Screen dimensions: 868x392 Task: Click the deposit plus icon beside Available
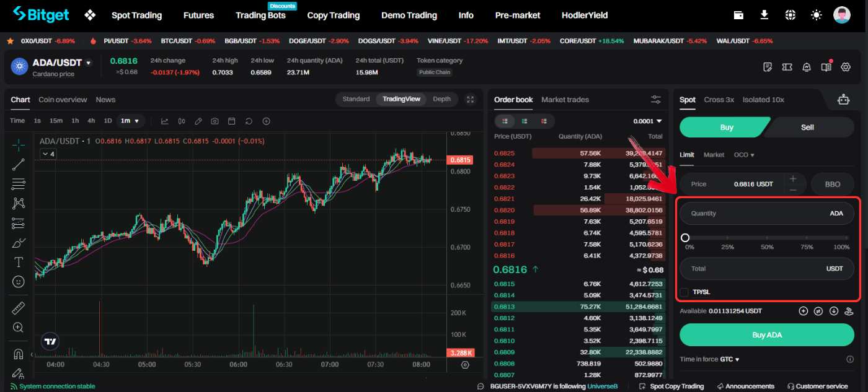tap(804, 311)
